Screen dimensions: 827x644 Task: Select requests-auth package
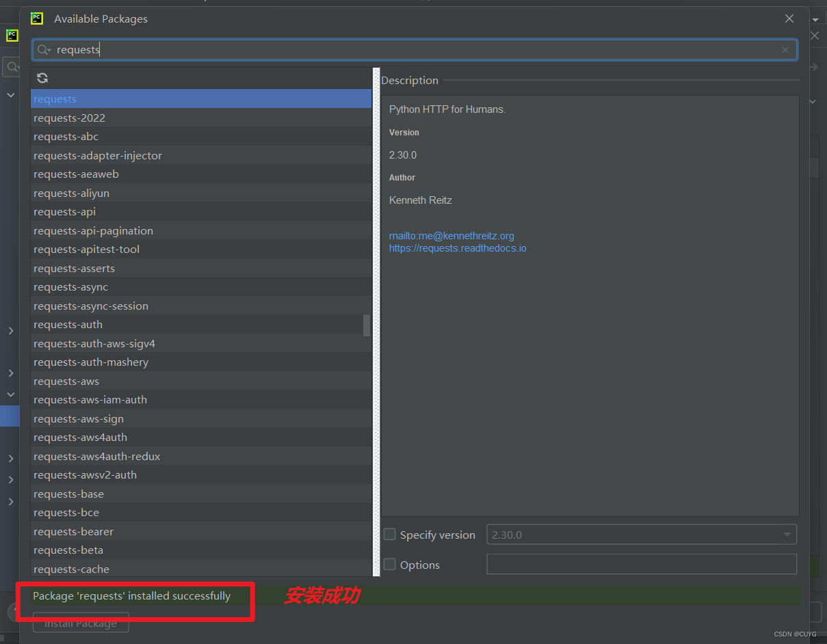pyautogui.click(x=201, y=325)
